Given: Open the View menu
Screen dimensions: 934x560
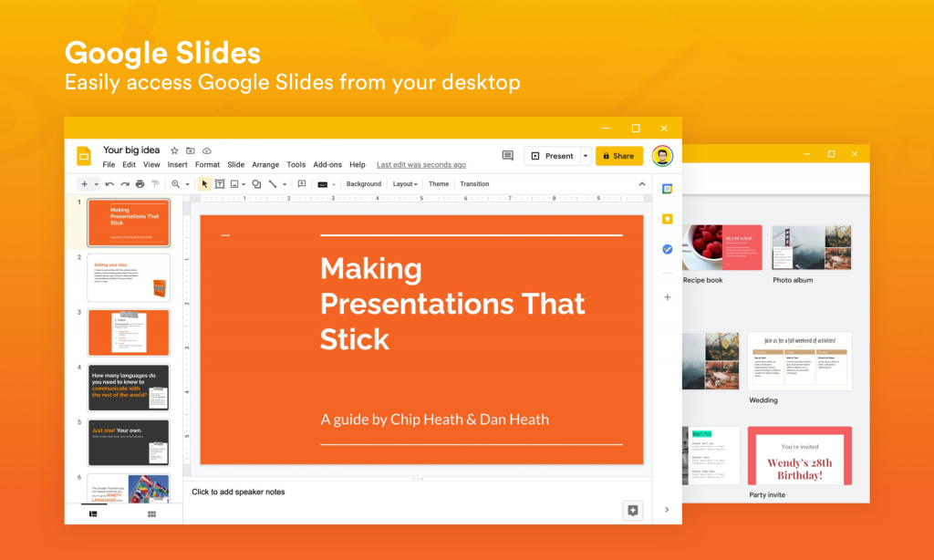Looking at the screenshot, I should pyautogui.click(x=151, y=164).
